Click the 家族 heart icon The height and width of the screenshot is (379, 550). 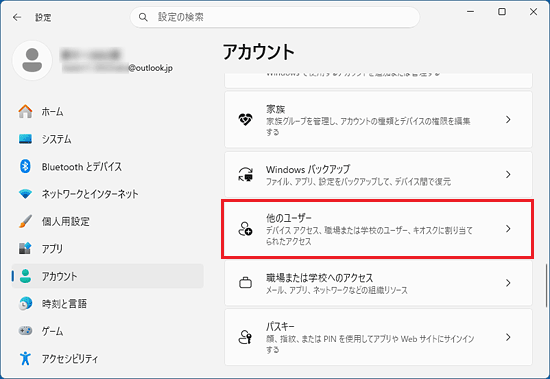pos(245,120)
